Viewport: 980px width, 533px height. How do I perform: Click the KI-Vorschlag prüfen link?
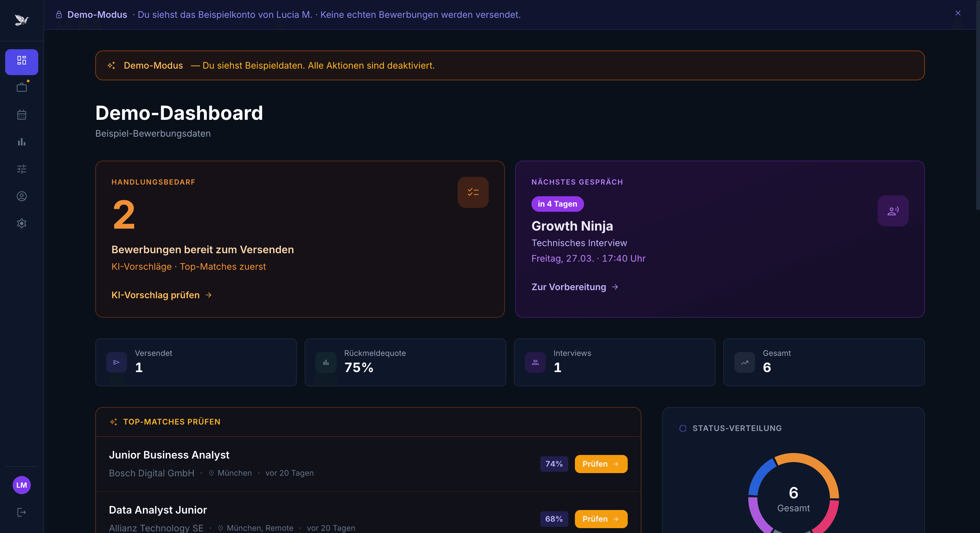[x=161, y=295]
